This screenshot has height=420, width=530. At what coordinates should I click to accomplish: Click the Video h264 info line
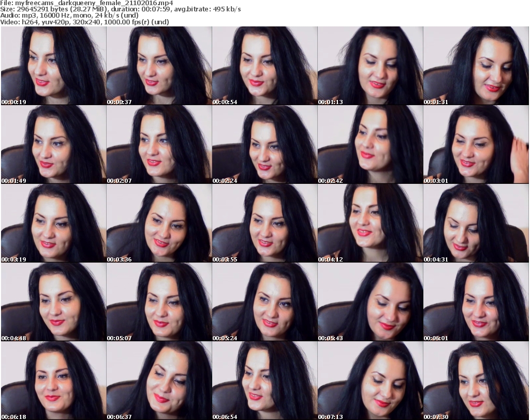click(84, 22)
